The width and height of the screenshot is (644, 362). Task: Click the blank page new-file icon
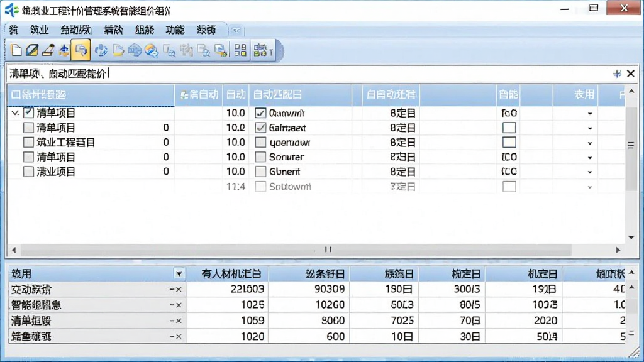coord(16,50)
